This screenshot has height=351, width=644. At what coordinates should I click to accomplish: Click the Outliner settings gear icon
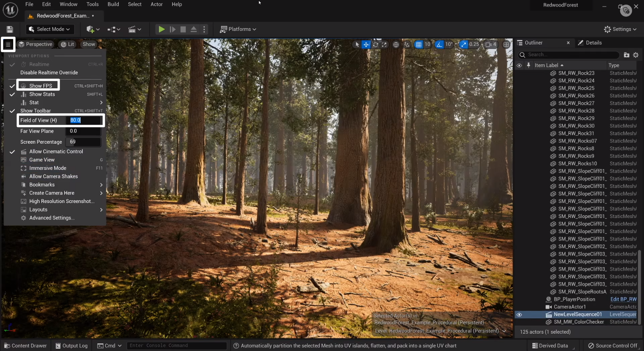click(636, 55)
